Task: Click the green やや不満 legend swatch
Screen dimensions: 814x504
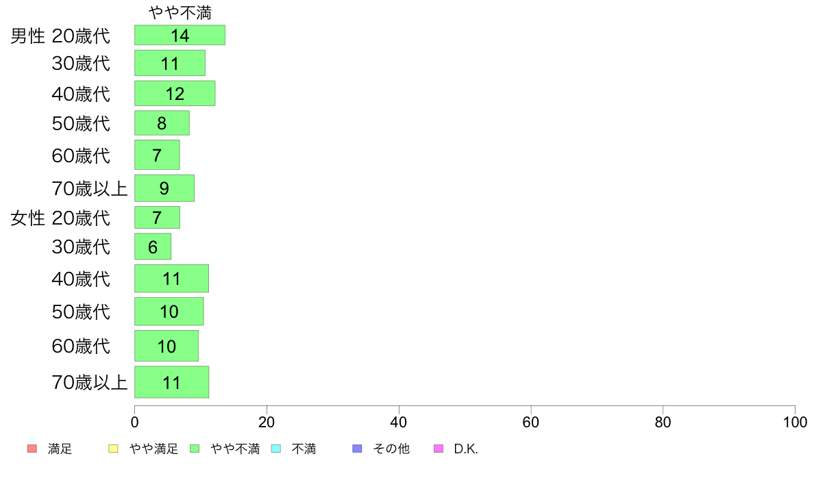Action: [195, 449]
